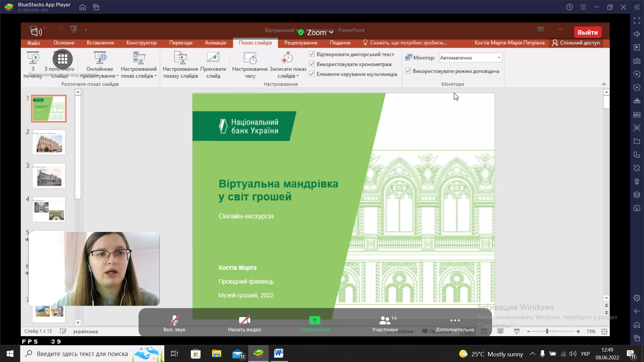The width and height of the screenshot is (644, 362).
Task: Go to previous slide double arrow
Action: [x=606, y=305]
